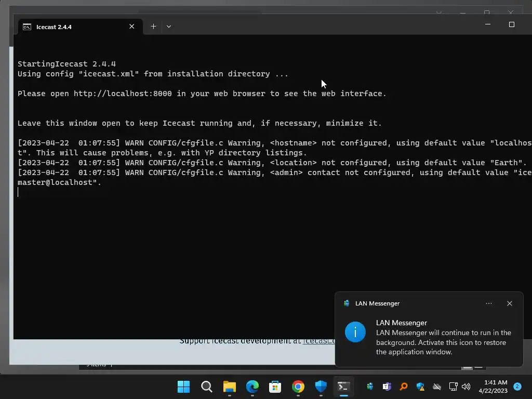The height and width of the screenshot is (399, 532).
Task: Click the 'Using config "icecast.xml"' line
Action: pos(153,74)
